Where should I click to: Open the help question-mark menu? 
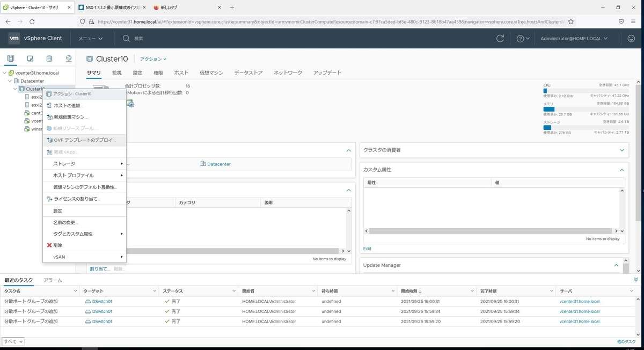(523, 39)
